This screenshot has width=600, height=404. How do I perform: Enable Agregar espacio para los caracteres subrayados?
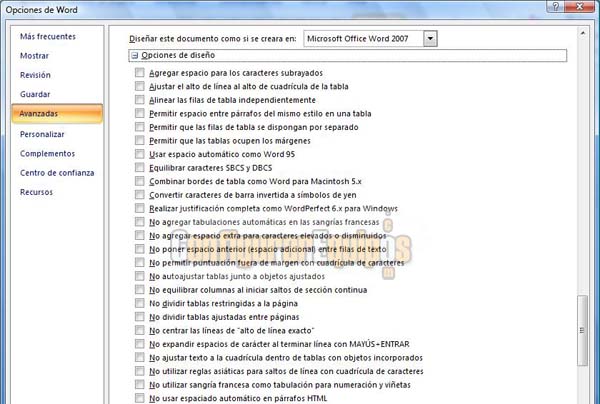click(x=140, y=72)
